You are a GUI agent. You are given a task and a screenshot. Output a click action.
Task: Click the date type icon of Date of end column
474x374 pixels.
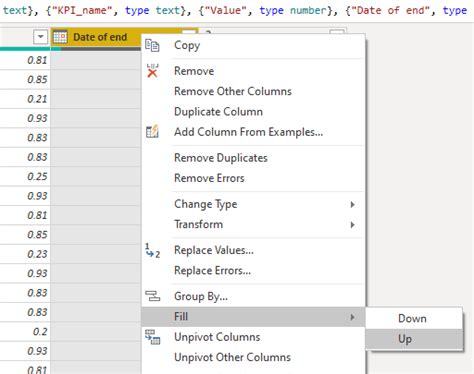coord(60,37)
